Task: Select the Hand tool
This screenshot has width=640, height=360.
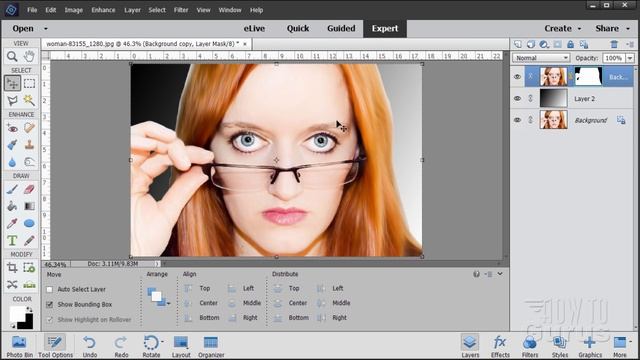Action: [x=29, y=56]
